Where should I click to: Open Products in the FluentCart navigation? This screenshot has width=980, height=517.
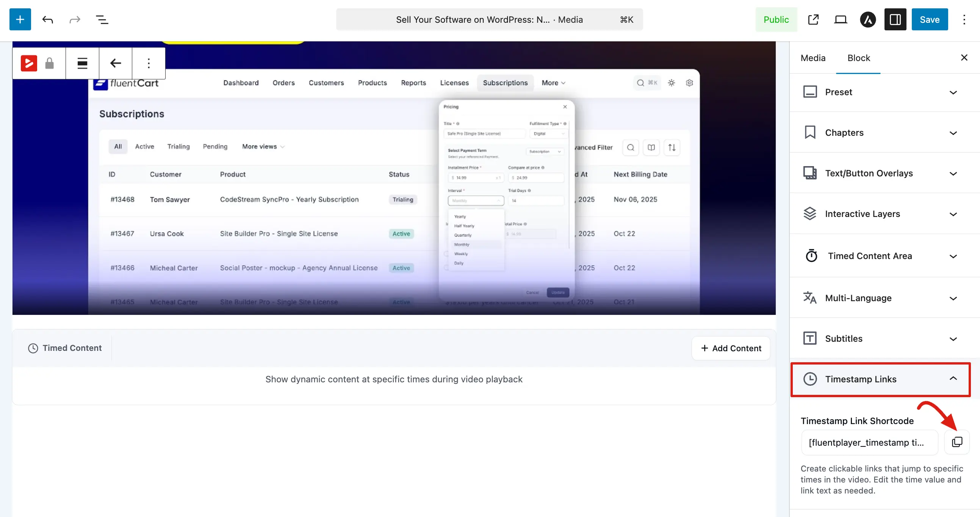372,83
